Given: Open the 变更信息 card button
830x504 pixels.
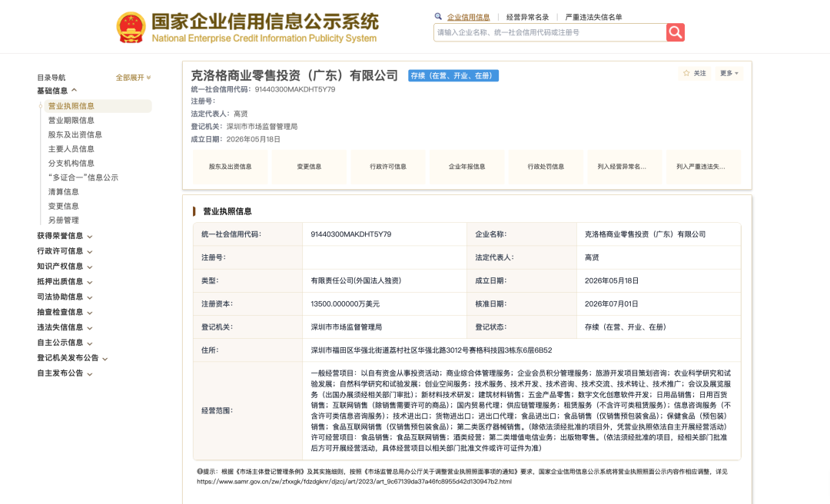Looking at the screenshot, I should pyautogui.click(x=309, y=167).
